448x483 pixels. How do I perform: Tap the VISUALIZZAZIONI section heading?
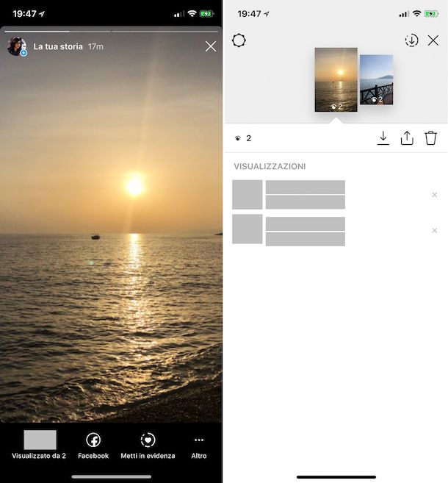270,166
